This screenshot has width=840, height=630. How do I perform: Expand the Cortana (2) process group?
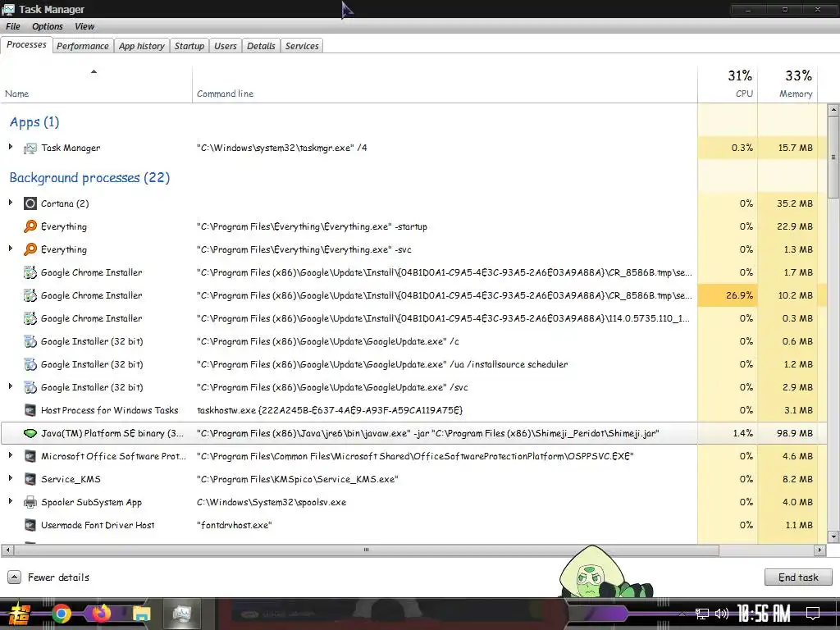click(x=10, y=203)
